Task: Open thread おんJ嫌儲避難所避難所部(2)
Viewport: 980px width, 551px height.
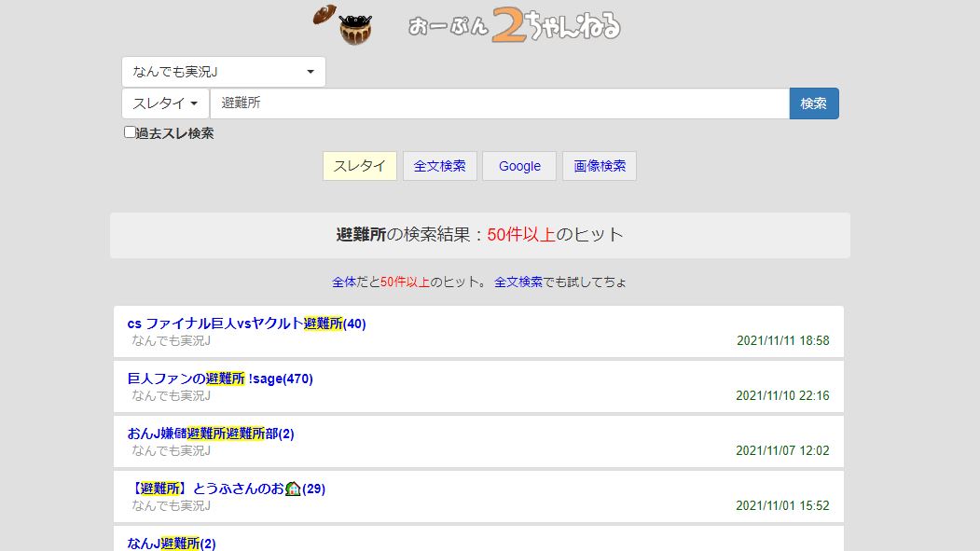Action: (x=211, y=434)
